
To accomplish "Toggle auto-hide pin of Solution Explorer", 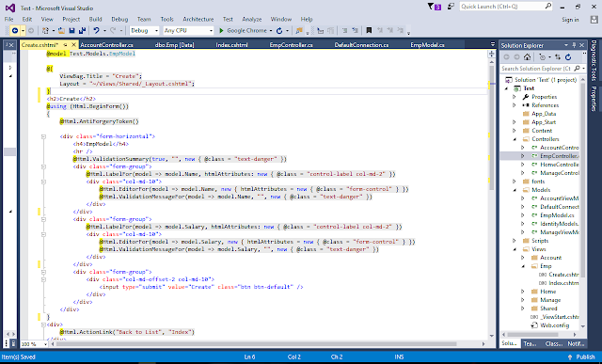I will click(x=575, y=45).
